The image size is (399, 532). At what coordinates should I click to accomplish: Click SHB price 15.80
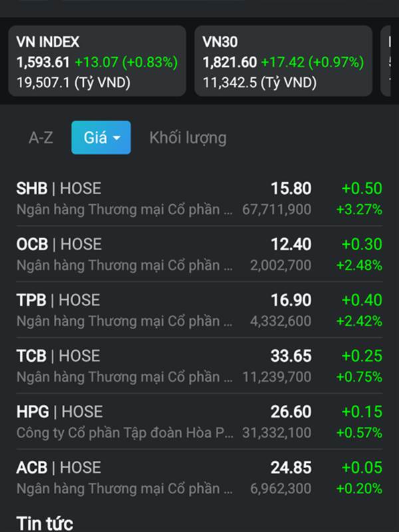pos(291,189)
